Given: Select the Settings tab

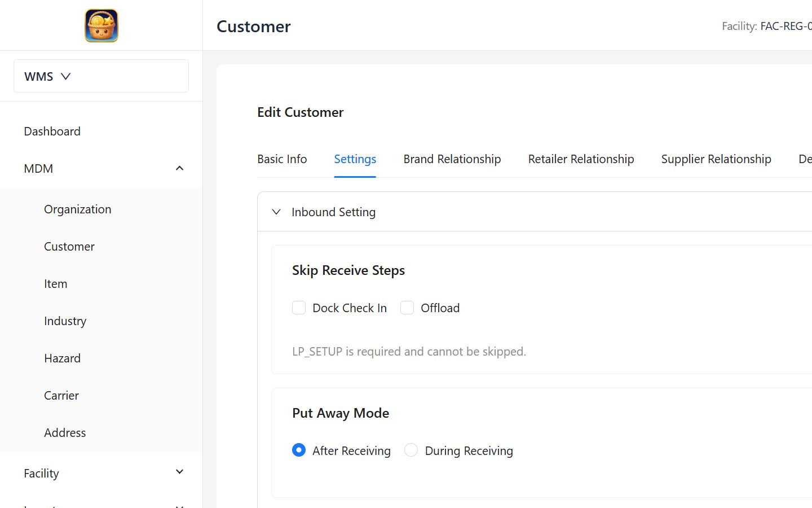Looking at the screenshot, I should point(355,159).
